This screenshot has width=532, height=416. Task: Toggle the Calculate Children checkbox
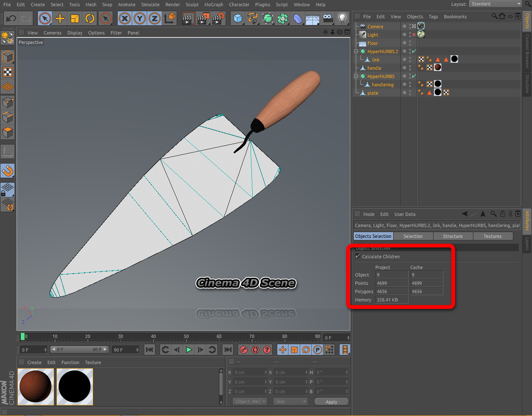coord(357,256)
